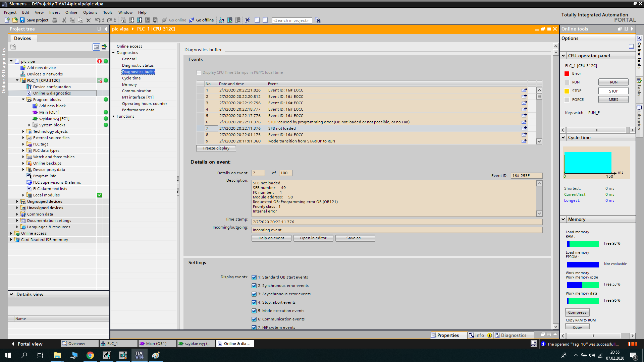Click the Undo arrow icon
This screenshot has height=362, width=644.
(x=97, y=20)
